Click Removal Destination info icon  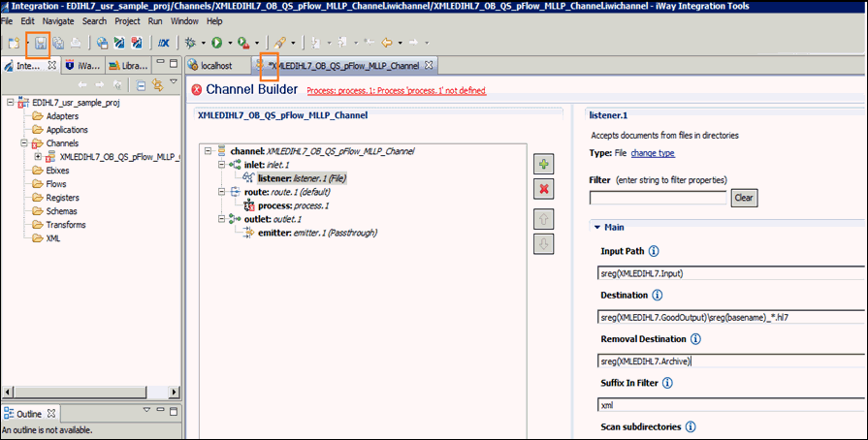tap(695, 338)
